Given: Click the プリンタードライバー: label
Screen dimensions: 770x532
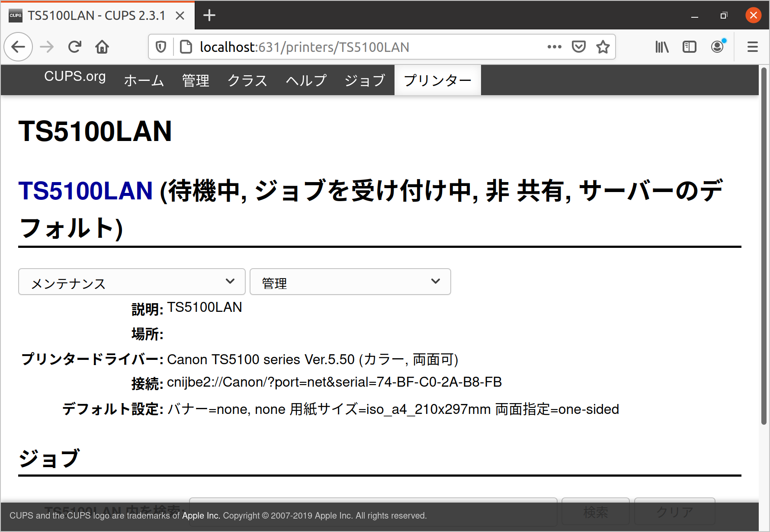Looking at the screenshot, I should [92, 359].
